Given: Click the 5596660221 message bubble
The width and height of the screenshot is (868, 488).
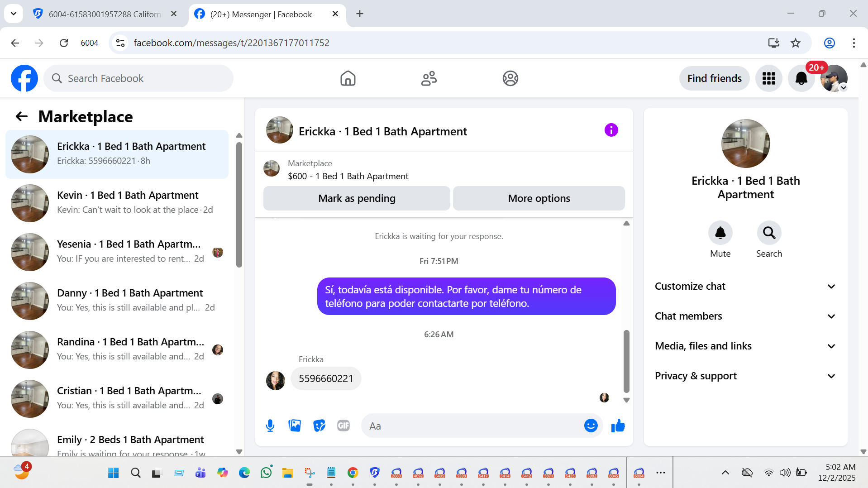Looking at the screenshot, I should pyautogui.click(x=326, y=378).
